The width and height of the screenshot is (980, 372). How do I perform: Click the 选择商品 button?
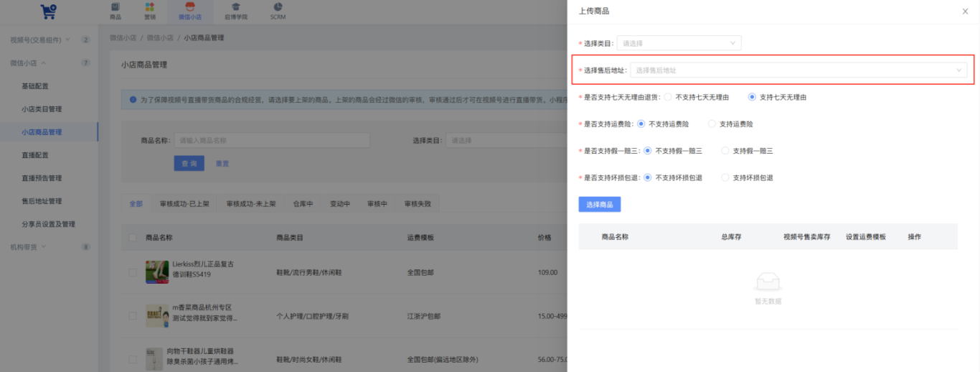coord(600,205)
